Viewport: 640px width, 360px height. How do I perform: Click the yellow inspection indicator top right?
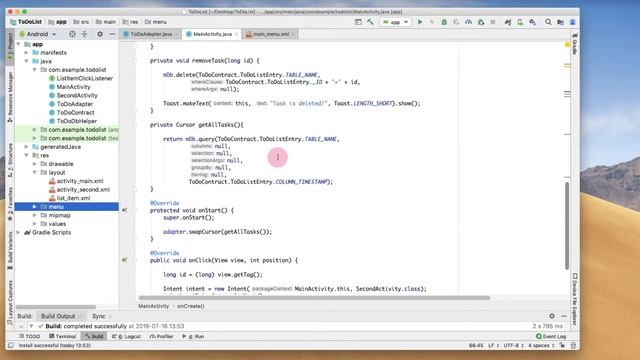click(567, 44)
